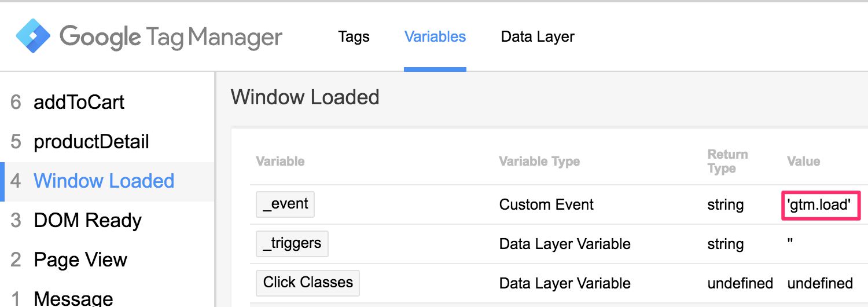Switch to the Tags tab
Image resolution: width=868 pixels, height=307 pixels.
354,36
